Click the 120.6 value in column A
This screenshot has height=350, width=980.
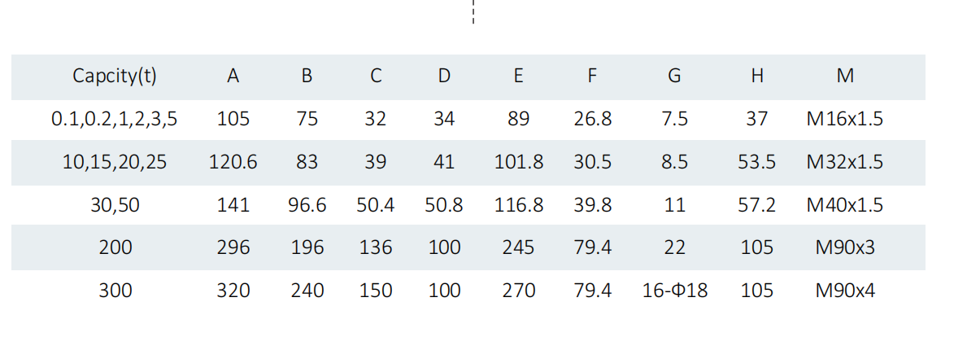click(x=233, y=162)
